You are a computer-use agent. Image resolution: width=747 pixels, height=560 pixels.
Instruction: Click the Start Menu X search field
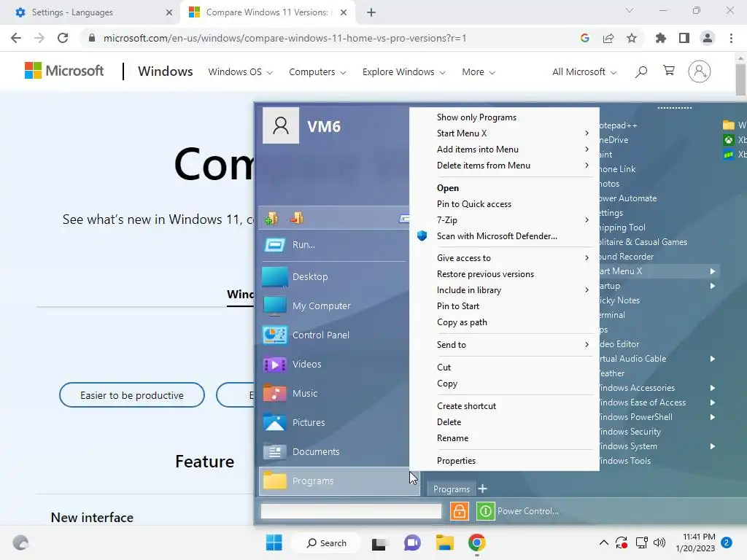click(351, 511)
